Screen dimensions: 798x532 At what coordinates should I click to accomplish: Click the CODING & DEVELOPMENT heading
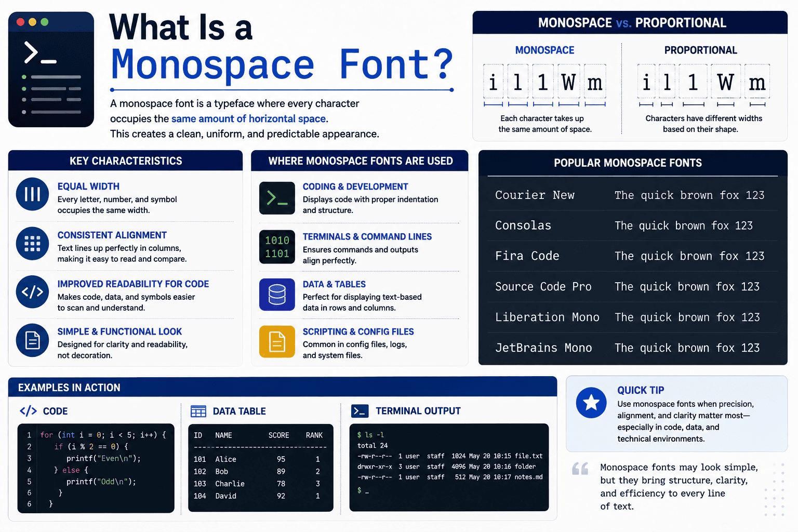pos(355,187)
